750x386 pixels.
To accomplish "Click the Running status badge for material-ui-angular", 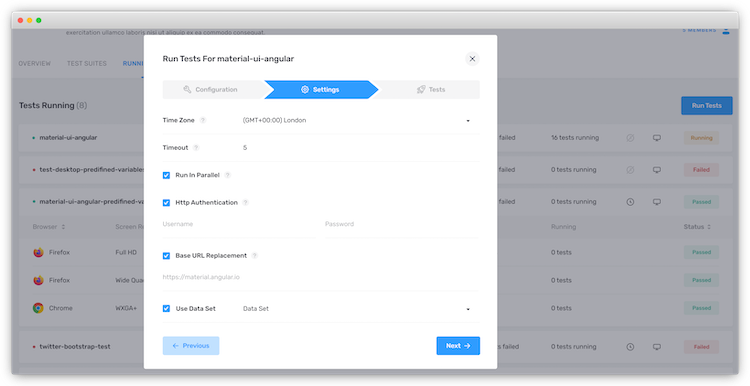I will coord(701,138).
